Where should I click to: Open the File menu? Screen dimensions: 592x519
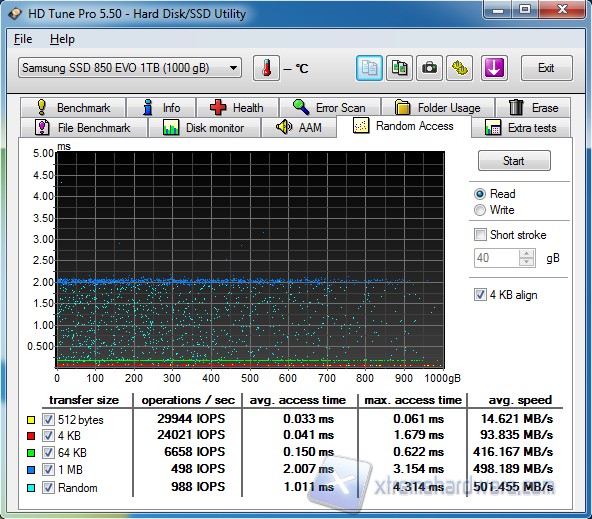coord(23,39)
